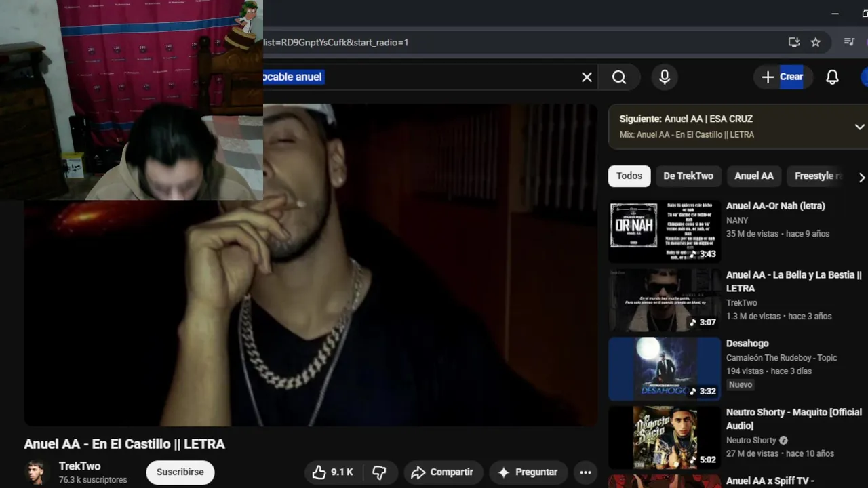This screenshot has width=868, height=488.
Task: Minimize the browser window
Action: pyautogui.click(x=835, y=14)
